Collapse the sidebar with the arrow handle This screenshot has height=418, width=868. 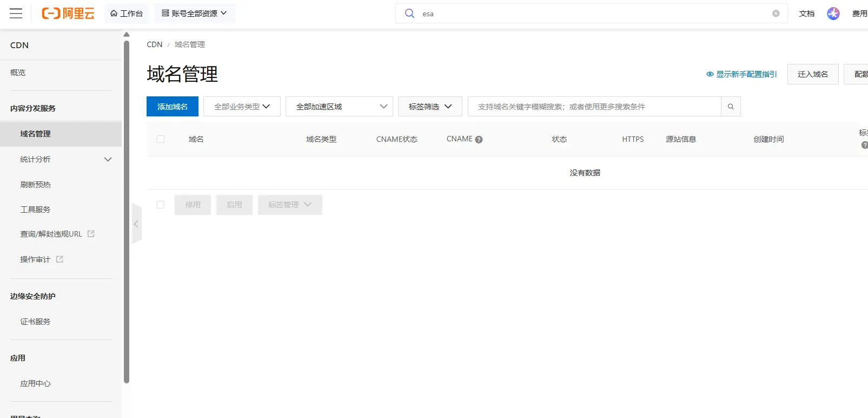click(x=136, y=224)
